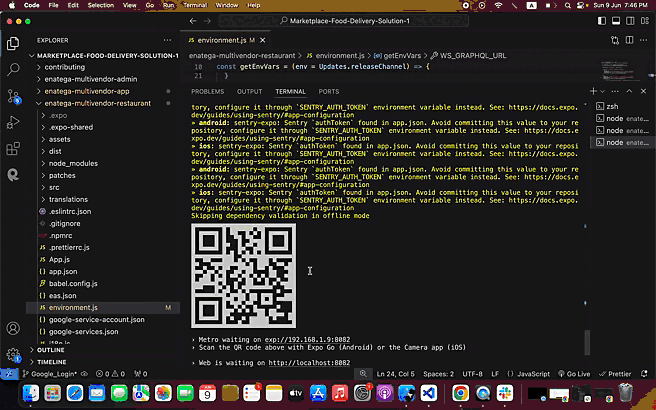Open the Terminal menu in menu bar
Screen dimensions: 656x410
(194, 5)
